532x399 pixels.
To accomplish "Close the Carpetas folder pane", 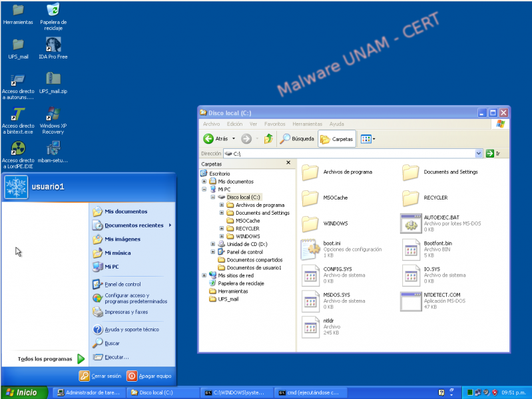I will 288,163.
